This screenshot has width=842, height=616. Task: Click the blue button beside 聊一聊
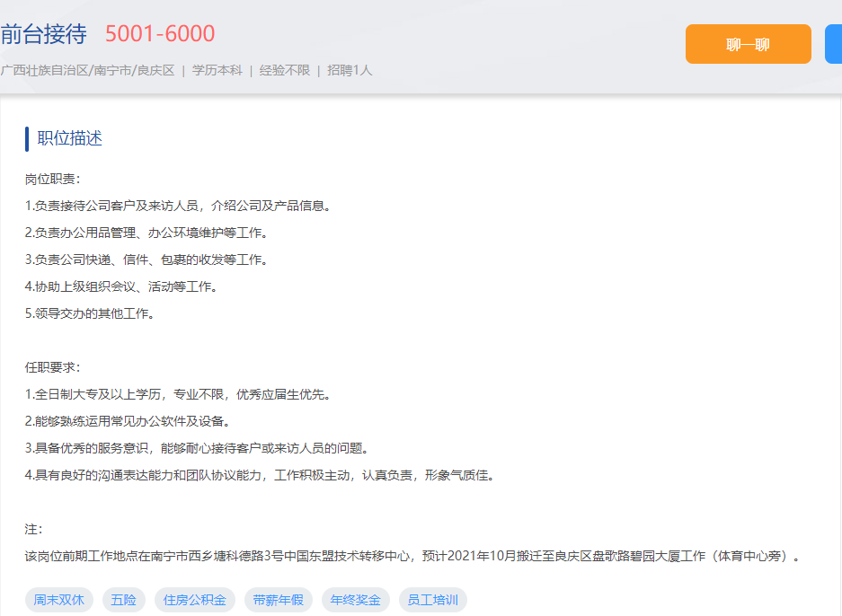point(833,44)
